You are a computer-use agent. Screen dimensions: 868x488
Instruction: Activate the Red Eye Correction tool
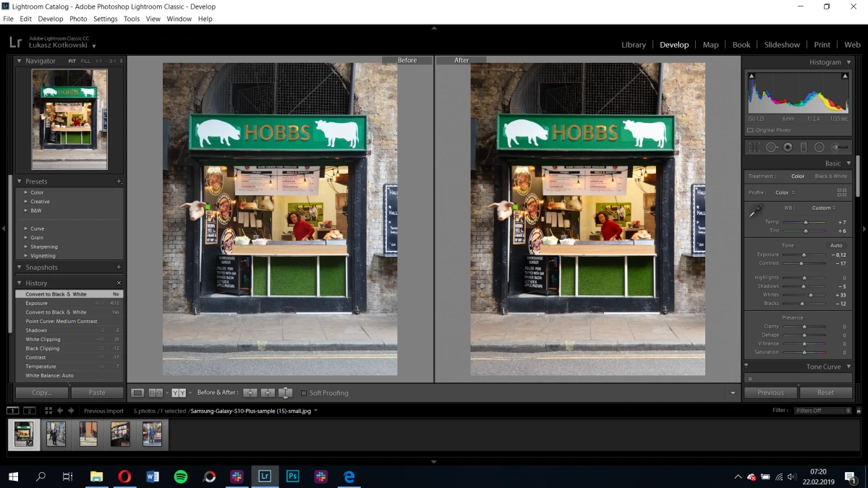[788, 147]
